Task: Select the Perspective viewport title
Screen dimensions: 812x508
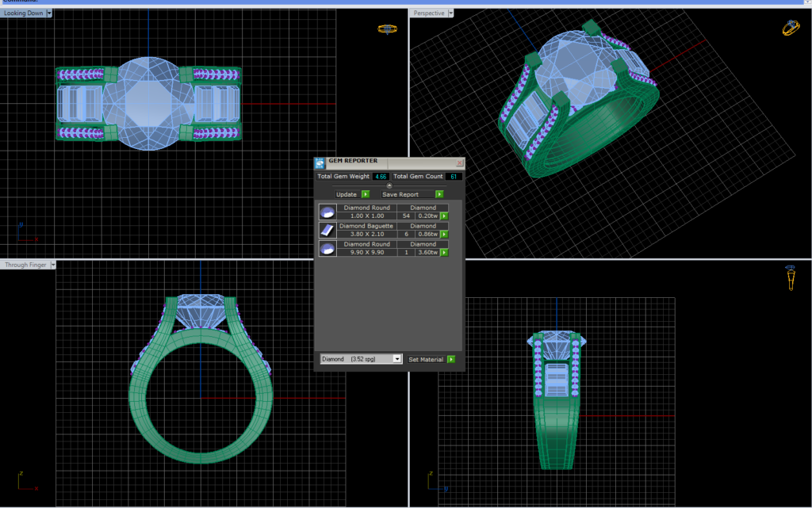Action: pos(429,13)
